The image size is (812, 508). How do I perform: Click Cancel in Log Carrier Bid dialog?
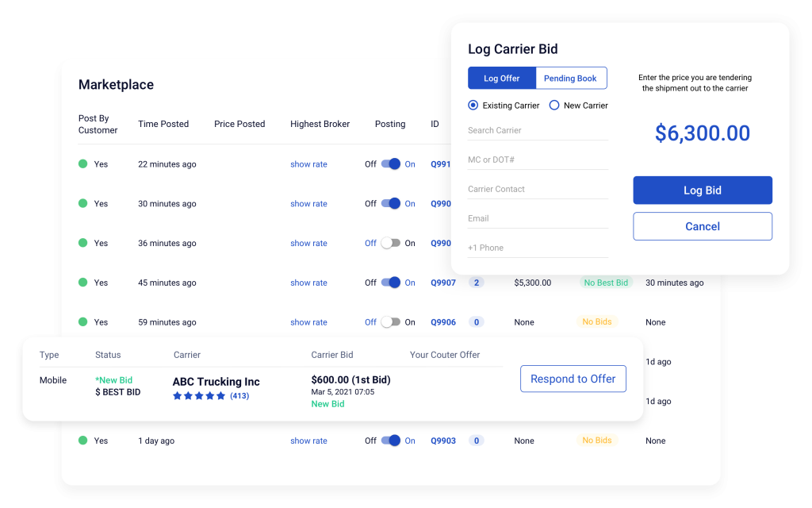coord(702,226)
